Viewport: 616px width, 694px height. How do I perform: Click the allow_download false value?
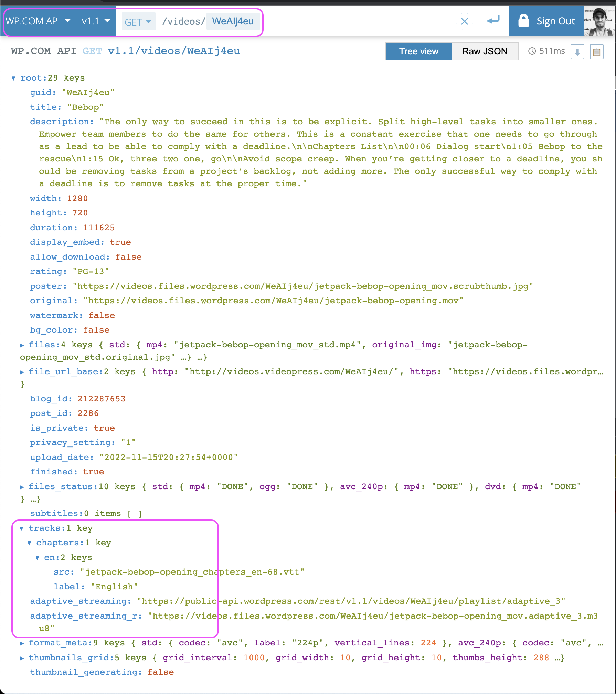tap(128, 257)
